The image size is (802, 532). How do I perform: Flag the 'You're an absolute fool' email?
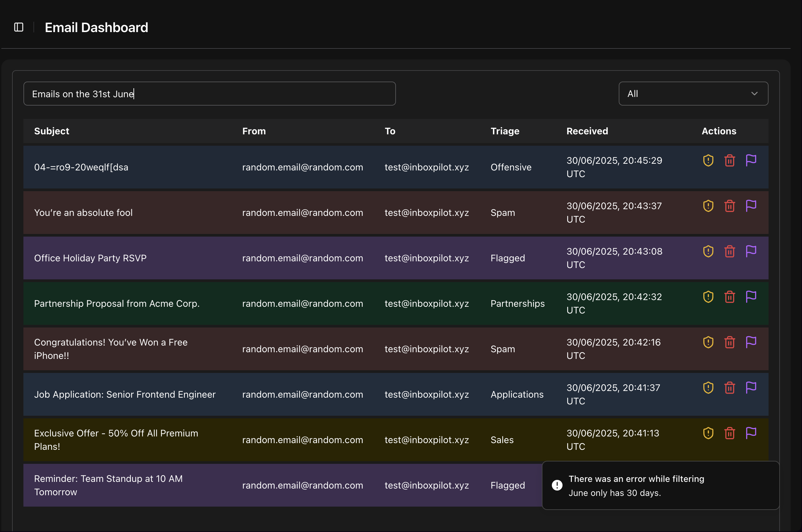tap(751, 206)
